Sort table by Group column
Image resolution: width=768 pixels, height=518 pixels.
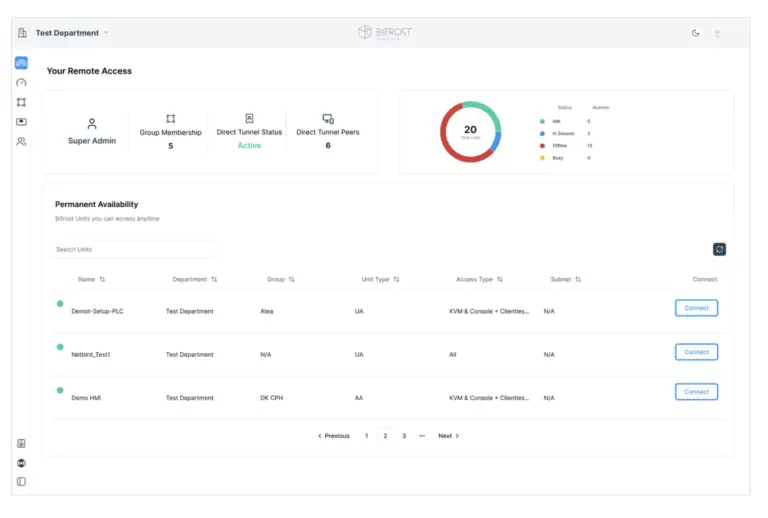(x=281, y=279)
